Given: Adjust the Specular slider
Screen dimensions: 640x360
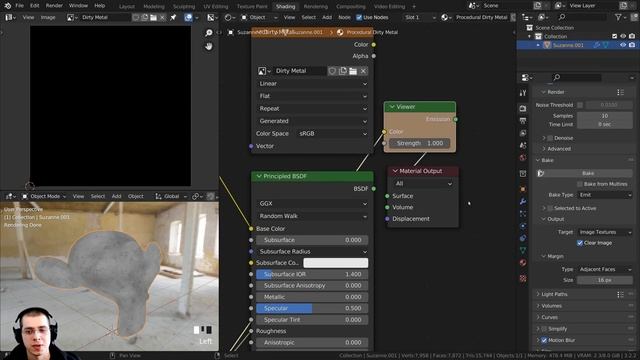Looking at the screenshot, I should 312,308.
